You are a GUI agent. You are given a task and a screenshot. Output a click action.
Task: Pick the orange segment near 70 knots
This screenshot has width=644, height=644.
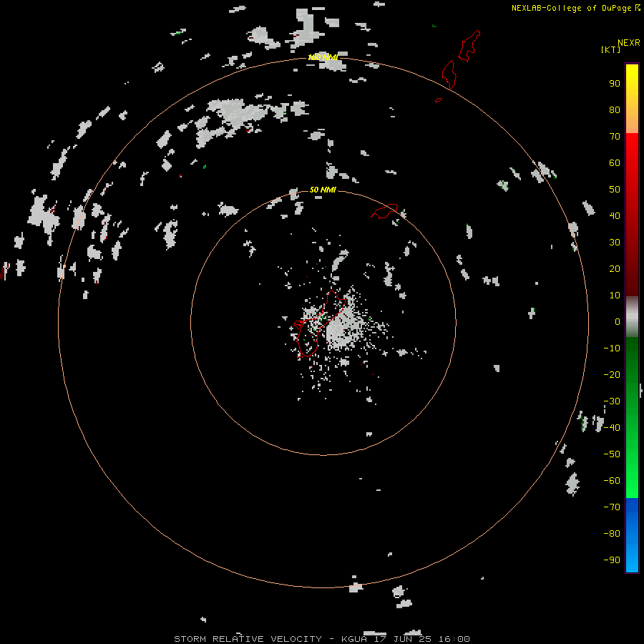[x=632, y=123]
